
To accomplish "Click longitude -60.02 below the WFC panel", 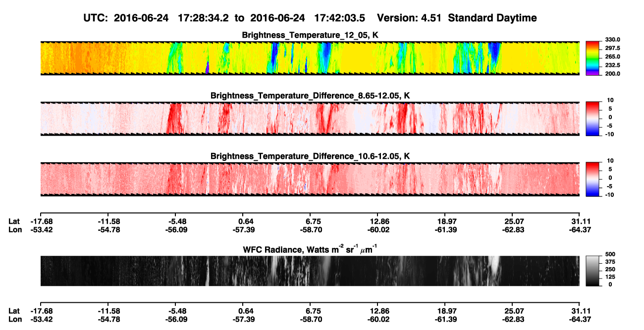I will (x=378, y=320).
